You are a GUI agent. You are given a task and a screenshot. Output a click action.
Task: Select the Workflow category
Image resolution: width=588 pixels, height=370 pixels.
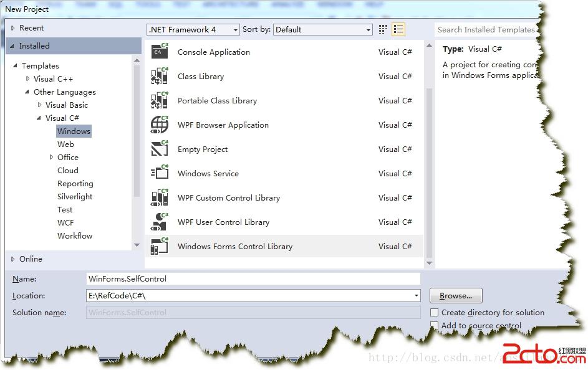(x=75, y=236)
